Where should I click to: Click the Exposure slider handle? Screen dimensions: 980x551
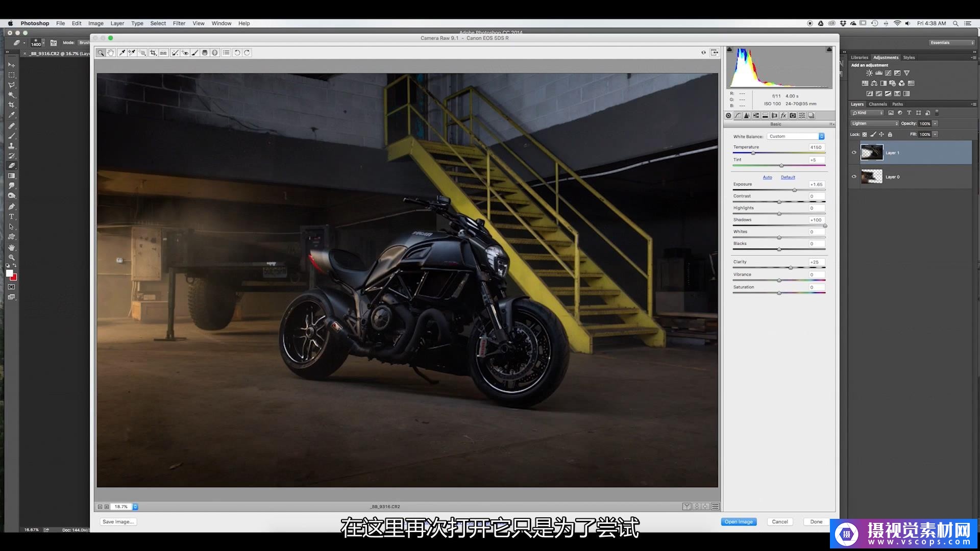pyautogui.click(x=794, y=190)
